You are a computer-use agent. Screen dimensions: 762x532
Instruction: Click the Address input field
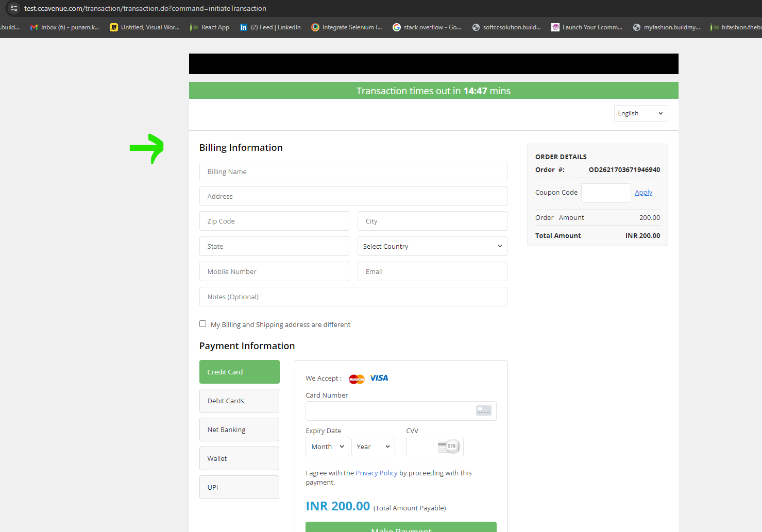tap(353, 196)
